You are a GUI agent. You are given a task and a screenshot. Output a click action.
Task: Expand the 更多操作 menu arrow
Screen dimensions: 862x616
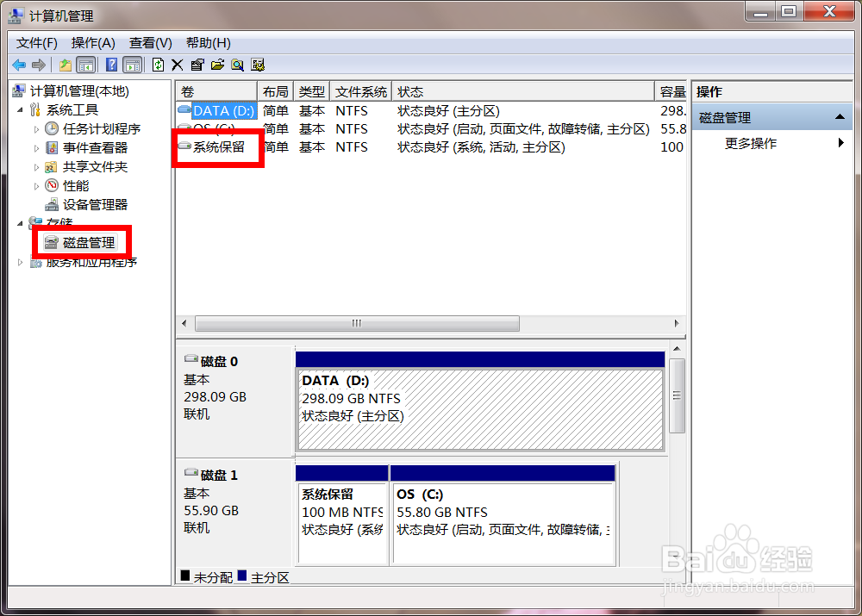pos(840,143)
